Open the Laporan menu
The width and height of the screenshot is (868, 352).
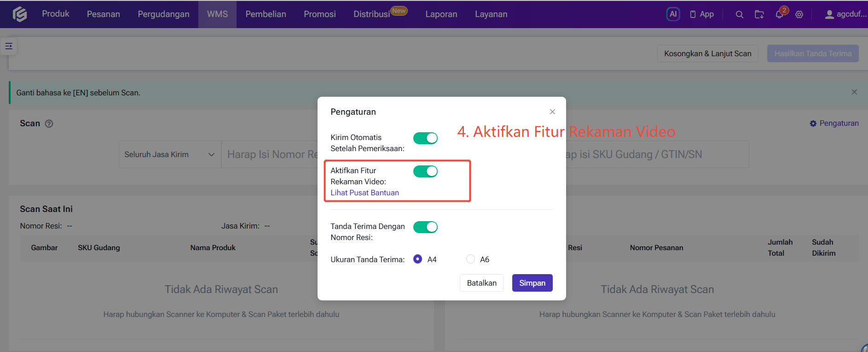tap(441, 14)
